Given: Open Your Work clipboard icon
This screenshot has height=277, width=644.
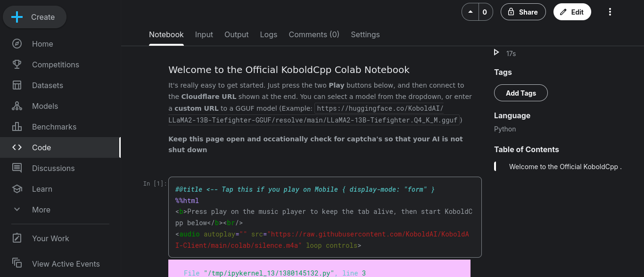Looking at the screenshot, I should coord(17,238).
